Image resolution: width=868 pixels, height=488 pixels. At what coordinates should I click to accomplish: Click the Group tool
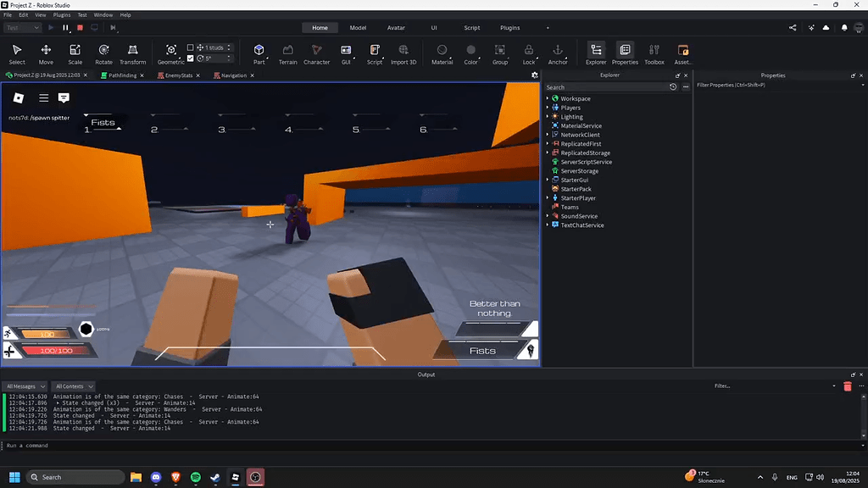pos(500,54)
